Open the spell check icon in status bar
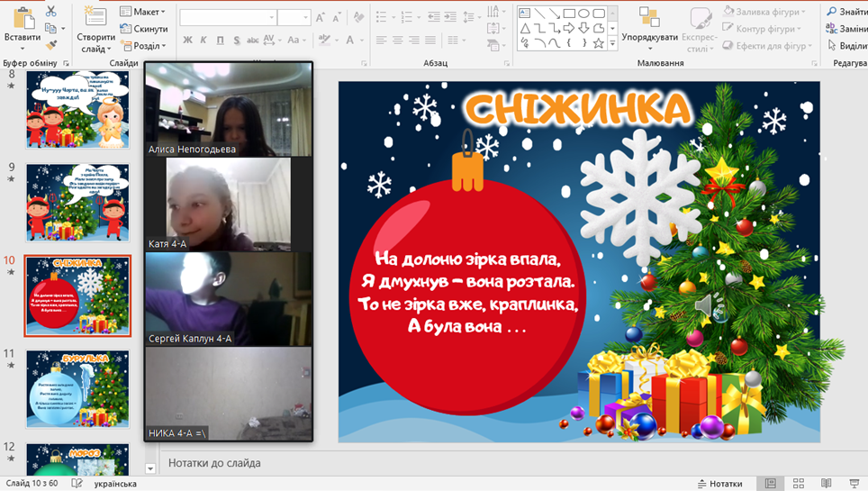Viewport: 868px width, 491px height. (x=77, y=483)
